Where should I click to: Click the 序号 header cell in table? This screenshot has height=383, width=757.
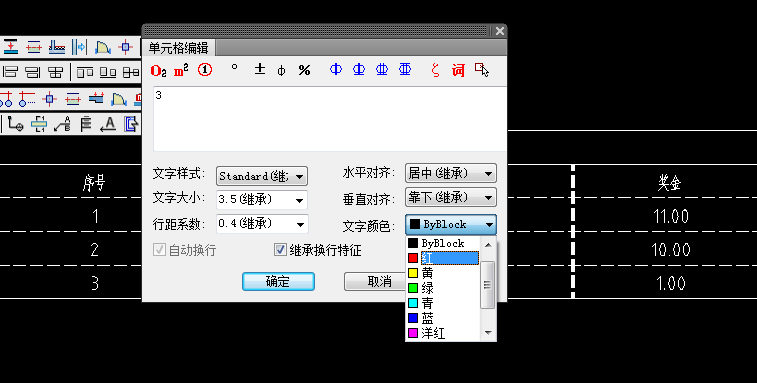coord(94,183)
